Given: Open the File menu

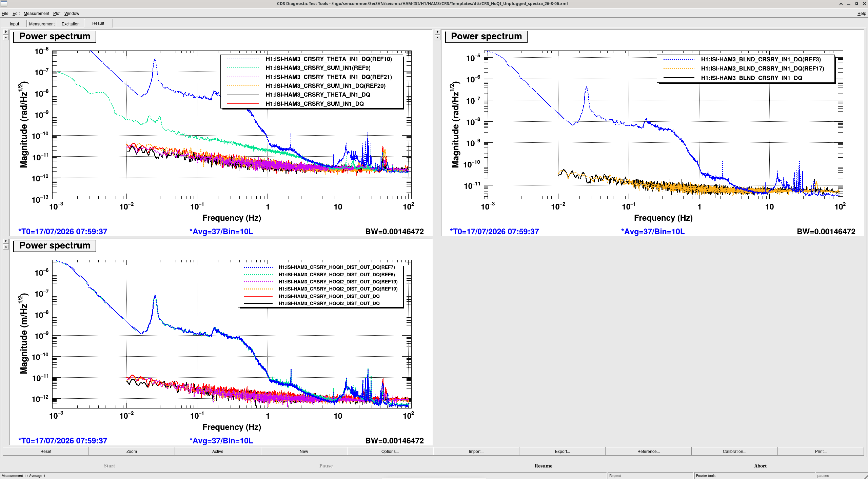Looking at the screenshot, I should 5,14.
